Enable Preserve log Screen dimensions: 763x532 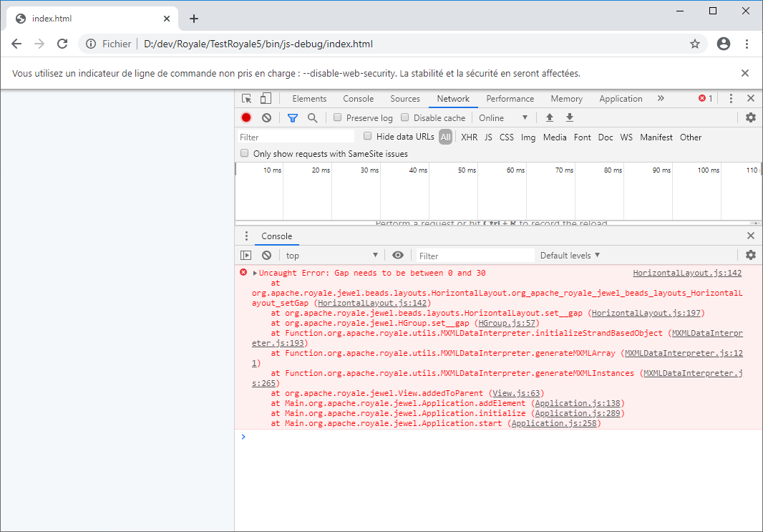pos(336,117)
